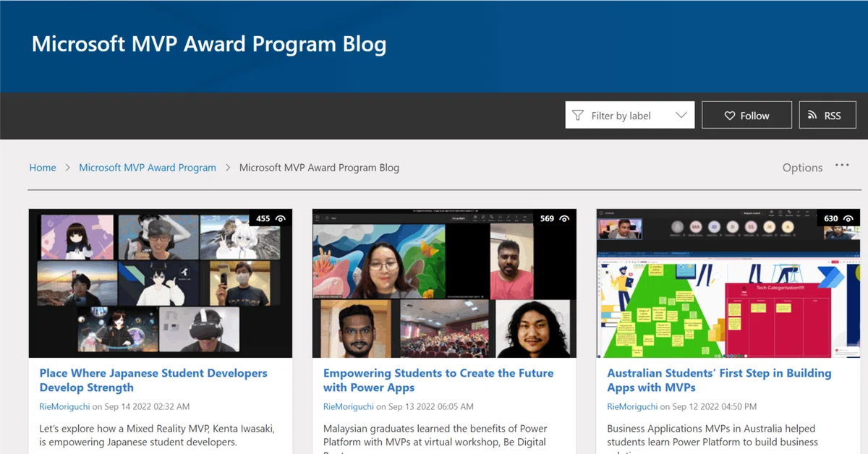Open Microsoft MVP Award Program breadcrumb

[x=148, y=167]
